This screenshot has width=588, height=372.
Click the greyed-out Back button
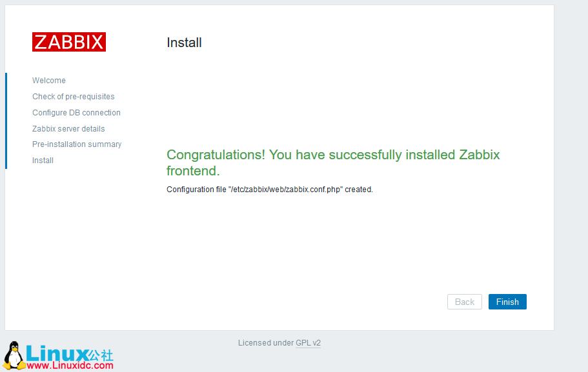464,301
